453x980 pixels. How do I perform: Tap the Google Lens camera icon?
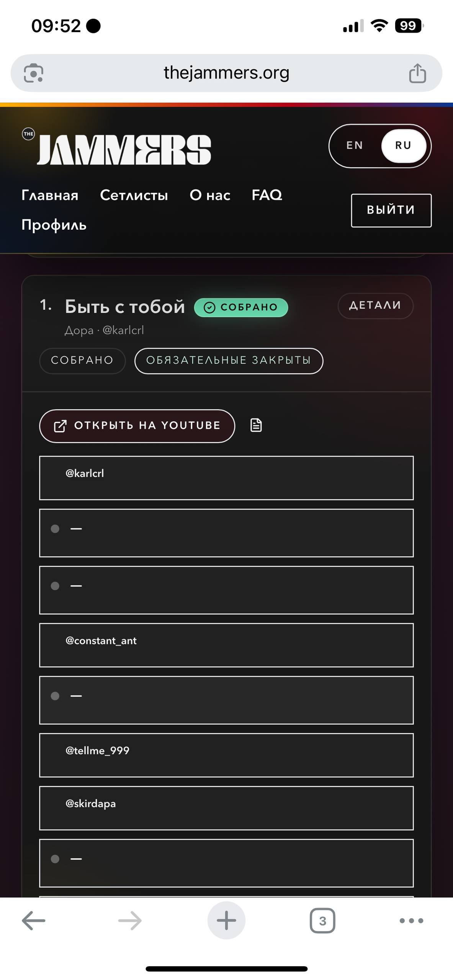pos(34,73)
